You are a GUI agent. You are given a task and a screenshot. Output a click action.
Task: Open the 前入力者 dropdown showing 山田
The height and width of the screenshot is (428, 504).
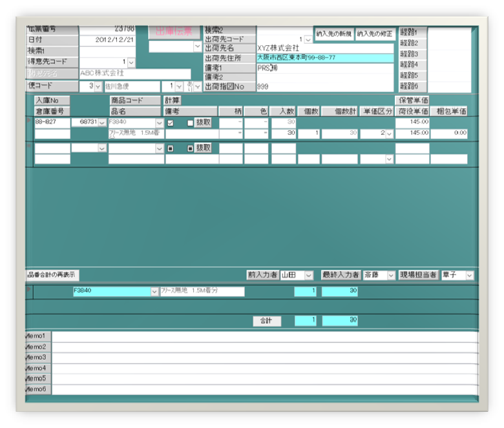click(308, 276)
